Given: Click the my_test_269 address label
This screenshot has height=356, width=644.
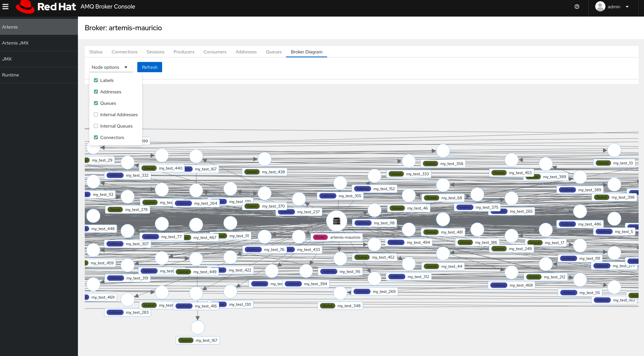Looking at the screenshot, I should point(384,291).
